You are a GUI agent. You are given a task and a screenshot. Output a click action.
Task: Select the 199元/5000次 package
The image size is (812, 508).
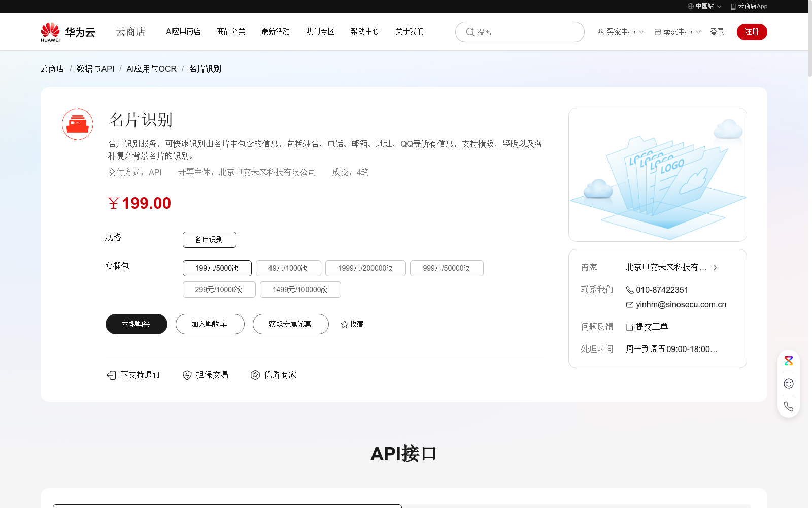(217, 268)
